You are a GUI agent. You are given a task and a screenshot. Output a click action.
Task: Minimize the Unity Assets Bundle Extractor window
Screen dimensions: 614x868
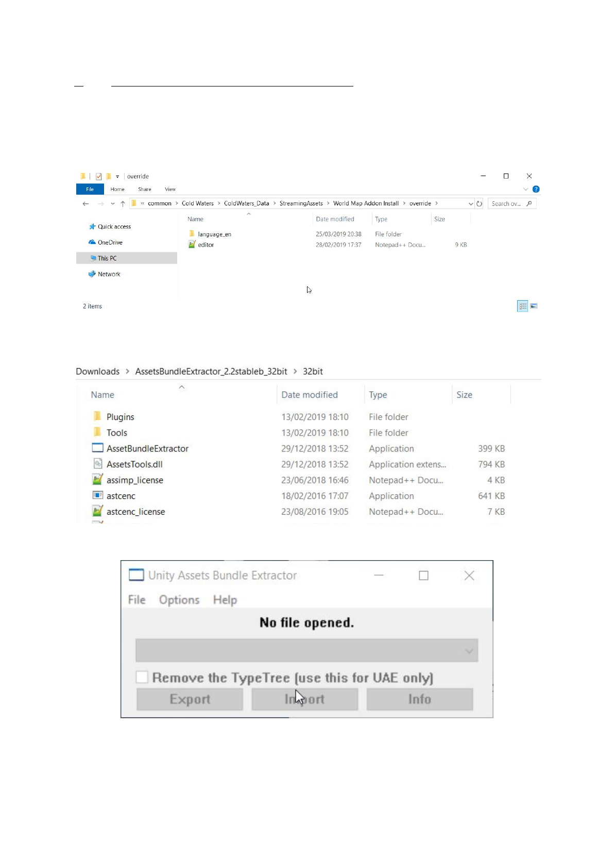[379, 575]
